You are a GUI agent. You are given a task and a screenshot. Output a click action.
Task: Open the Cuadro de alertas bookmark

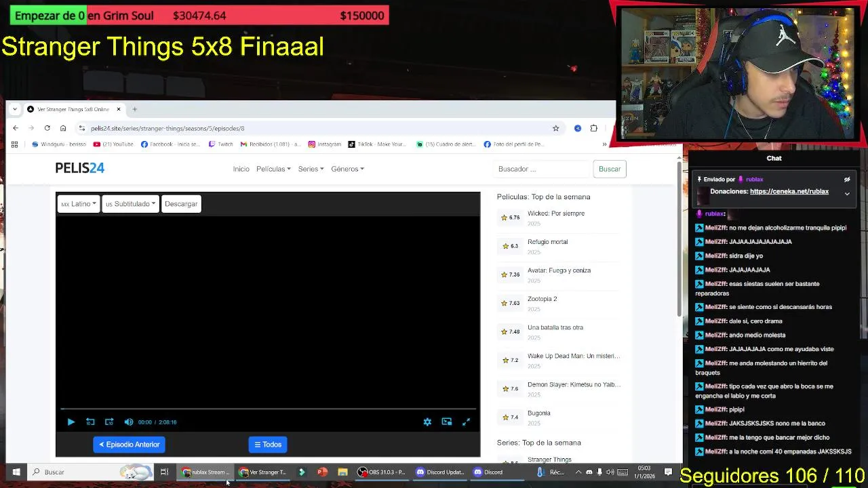[446, 144]
